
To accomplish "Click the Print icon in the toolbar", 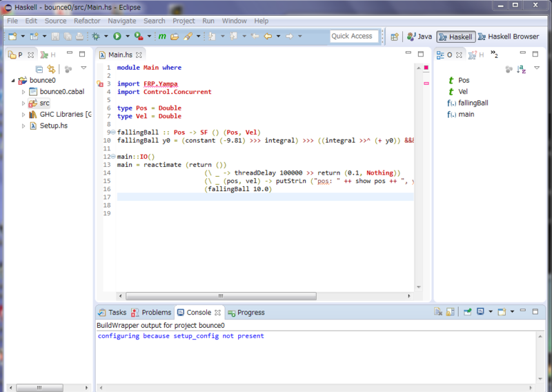I will pyautogui.click(x=80, y=37).
